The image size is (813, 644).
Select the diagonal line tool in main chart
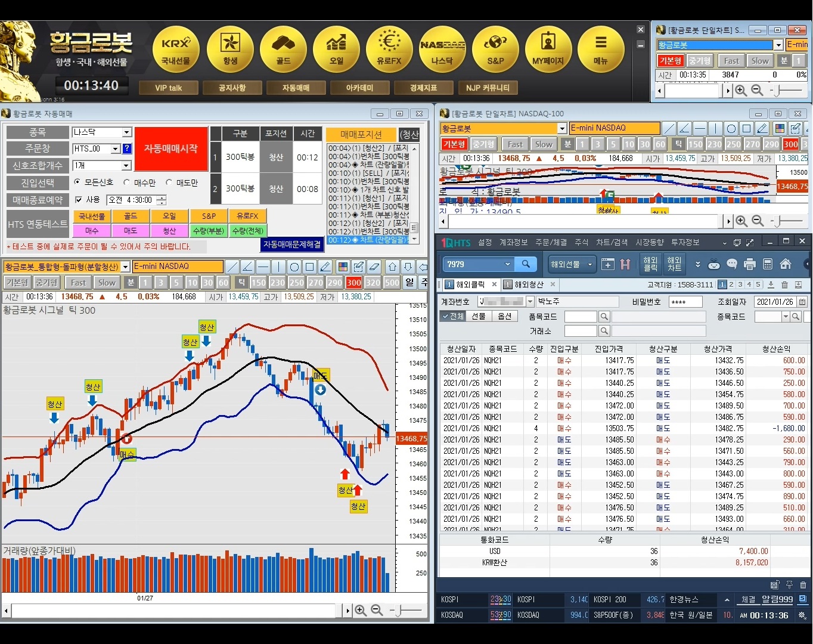[x=232, y=267]
